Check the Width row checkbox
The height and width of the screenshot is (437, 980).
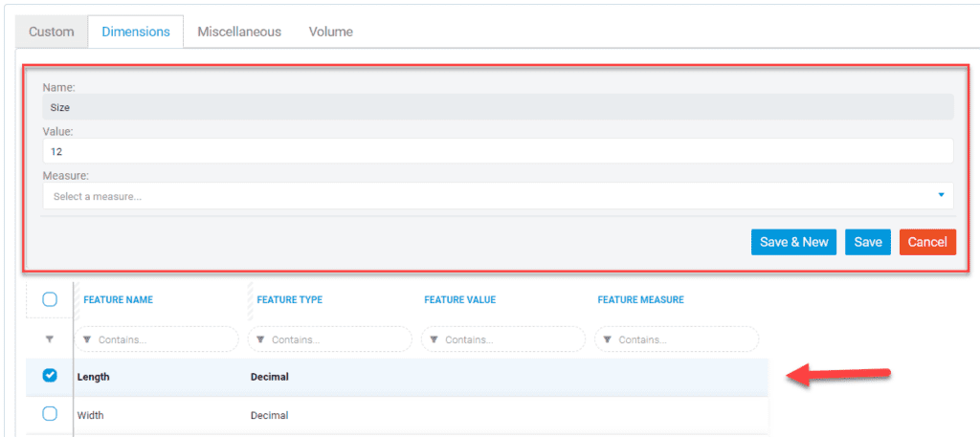(50, 414)
